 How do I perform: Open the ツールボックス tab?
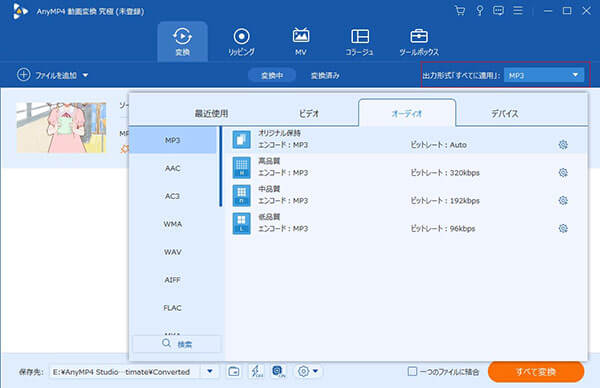419,41
